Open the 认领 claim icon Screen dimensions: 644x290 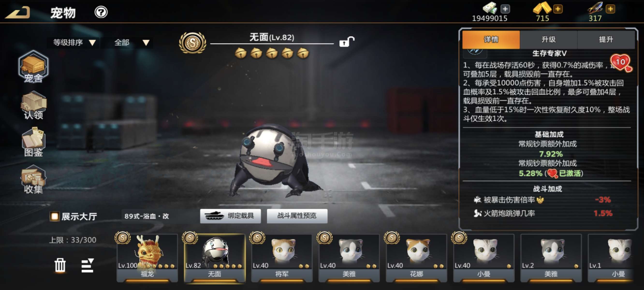(34, 105)
